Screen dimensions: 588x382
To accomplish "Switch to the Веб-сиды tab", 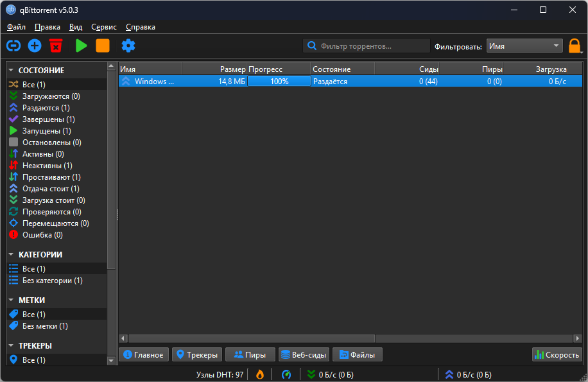I will (x=304, y=354).
